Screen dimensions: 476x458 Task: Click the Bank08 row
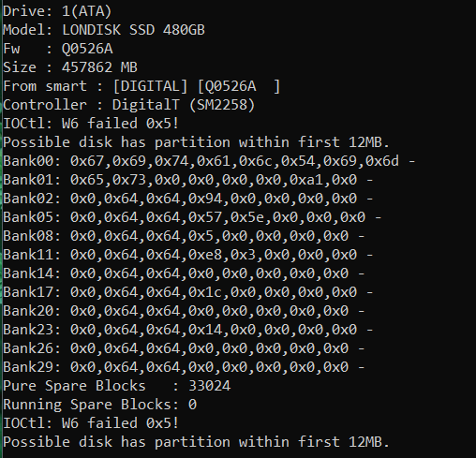coord(184,236)
